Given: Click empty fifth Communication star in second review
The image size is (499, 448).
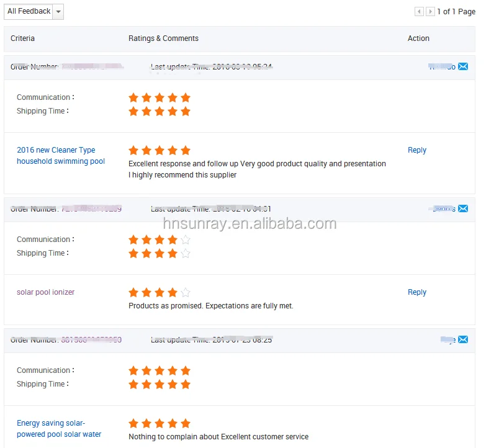Looking at the screenshot, I should 186,240.
